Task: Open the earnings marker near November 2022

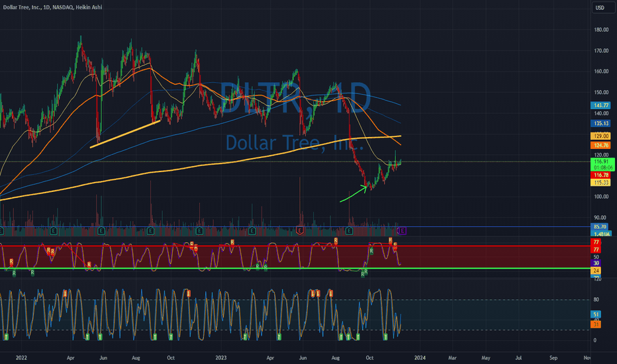Action: pyautogui.click(x=199, y=231)
